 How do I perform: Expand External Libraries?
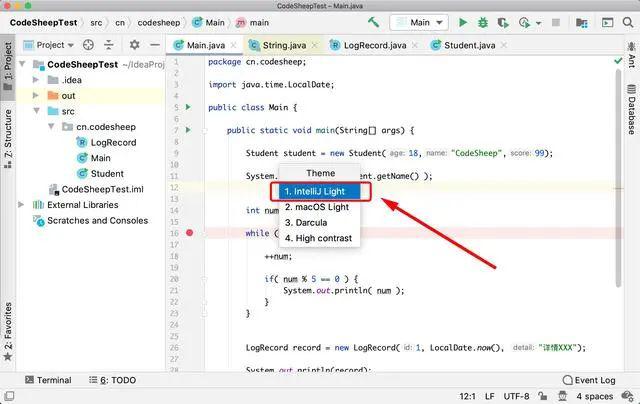point(21,204)
